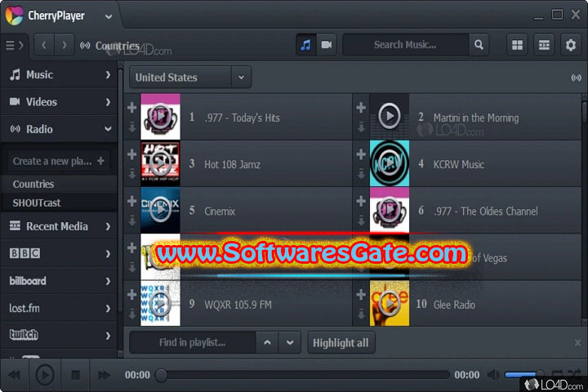
Task: Skip to previous track
Action: (14, 375)
